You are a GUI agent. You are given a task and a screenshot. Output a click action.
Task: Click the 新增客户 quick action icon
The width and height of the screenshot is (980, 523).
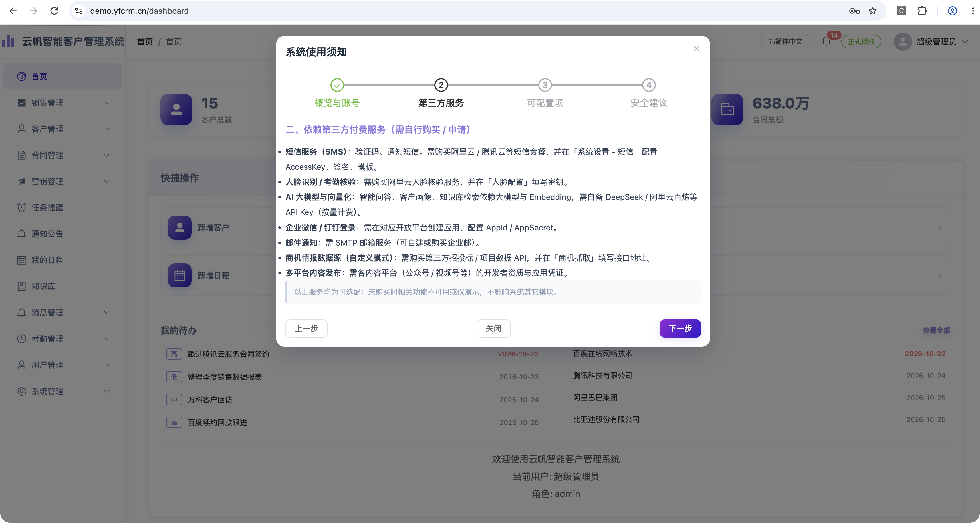180,227
